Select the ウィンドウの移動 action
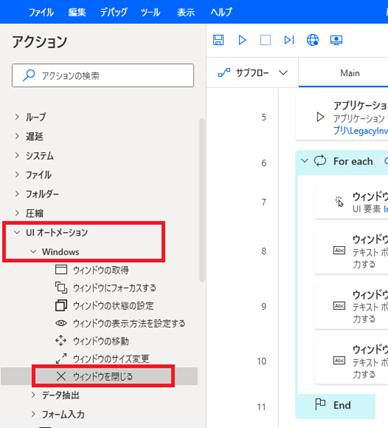The height and width of the screenshot is (428, 388). tap(101, 341)
